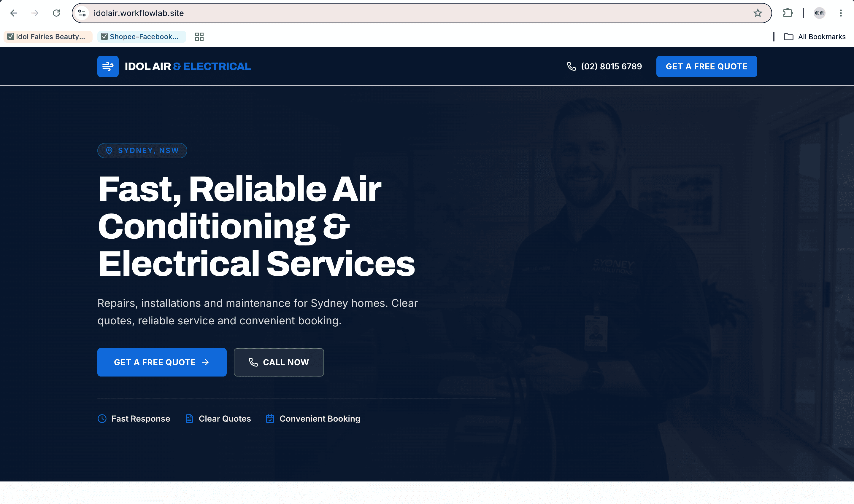Open the Chrome three-dot menu
The width and height of the screenshot is (854, 504).
(841, 13)
